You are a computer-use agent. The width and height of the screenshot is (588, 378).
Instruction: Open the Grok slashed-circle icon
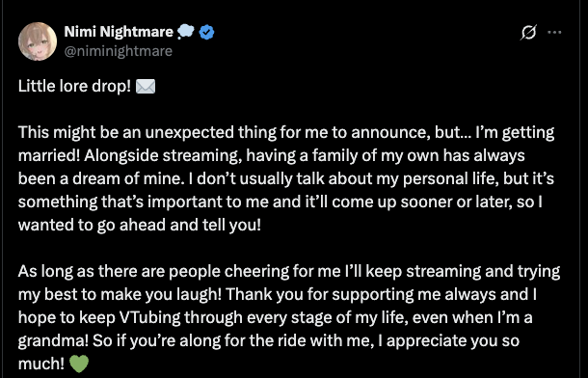(529, 33)
